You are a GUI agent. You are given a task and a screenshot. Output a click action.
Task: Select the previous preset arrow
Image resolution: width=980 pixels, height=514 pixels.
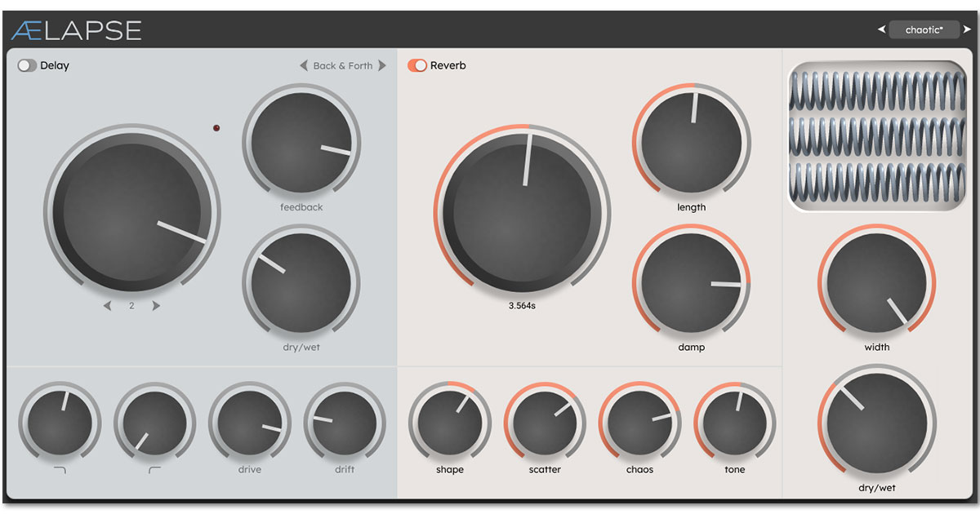[881, 30]
